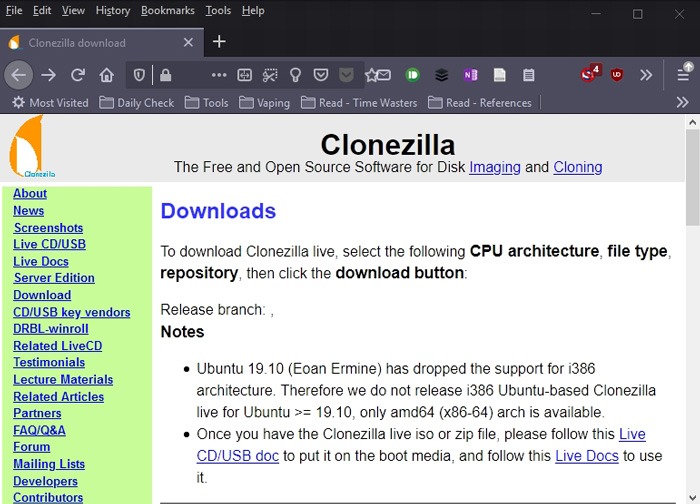Go to the Home page icon
Image resolution: width=700 pixels, height=504 pixels.
point(106,75)
